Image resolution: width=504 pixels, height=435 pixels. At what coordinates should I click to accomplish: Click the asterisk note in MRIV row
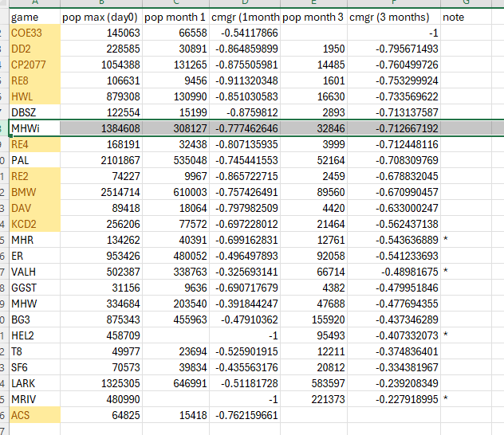[x=446, y=398]
